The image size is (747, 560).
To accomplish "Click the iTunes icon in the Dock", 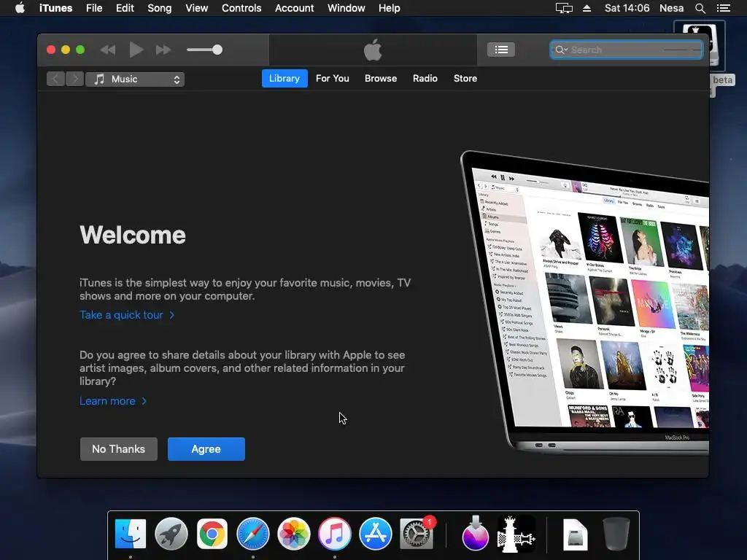I will (x=335, y=534).
